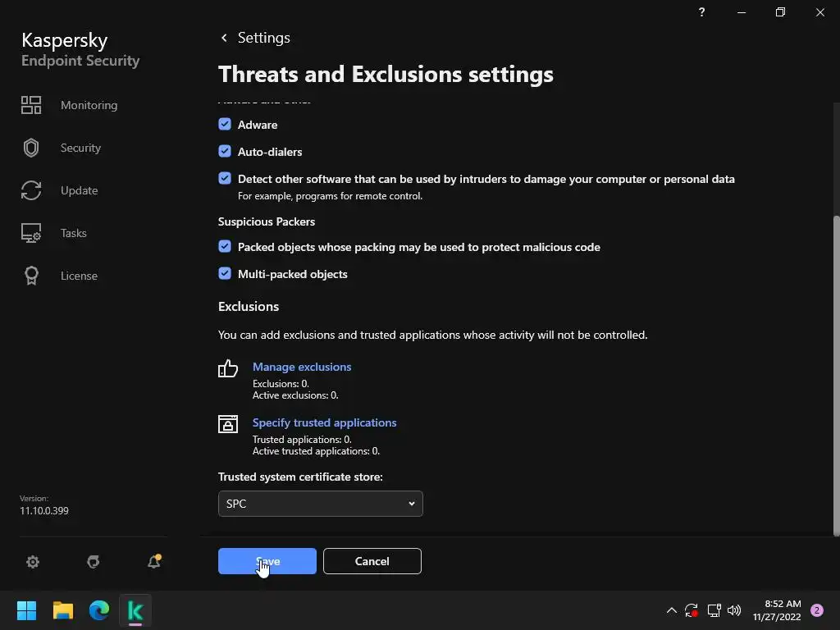Viewport: 840px width, 630px height.
Task: Select Monitoring in the sidebar
Action: 89,105
